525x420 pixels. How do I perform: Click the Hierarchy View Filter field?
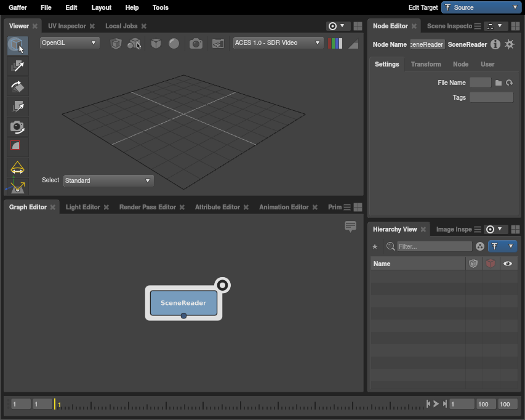click(x=434, y=246)
